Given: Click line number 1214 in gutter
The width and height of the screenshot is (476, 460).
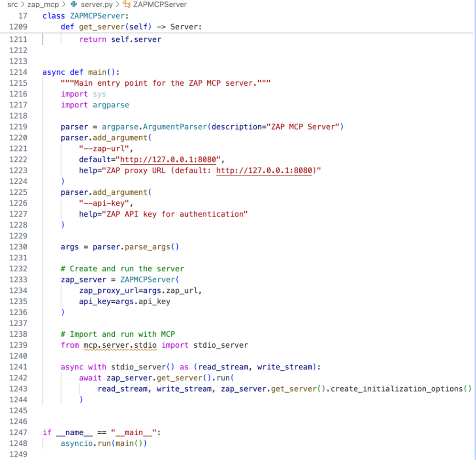Looking at the screenshot, I should point(18,72).
